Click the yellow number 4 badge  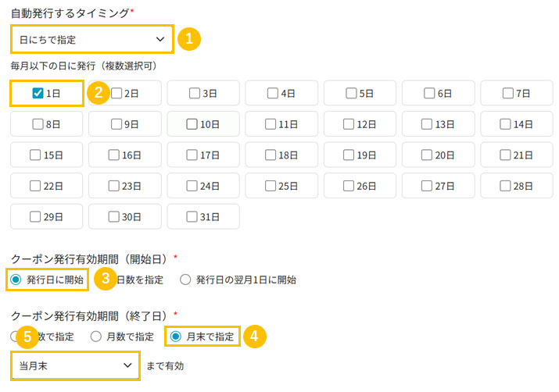[254, 337]
